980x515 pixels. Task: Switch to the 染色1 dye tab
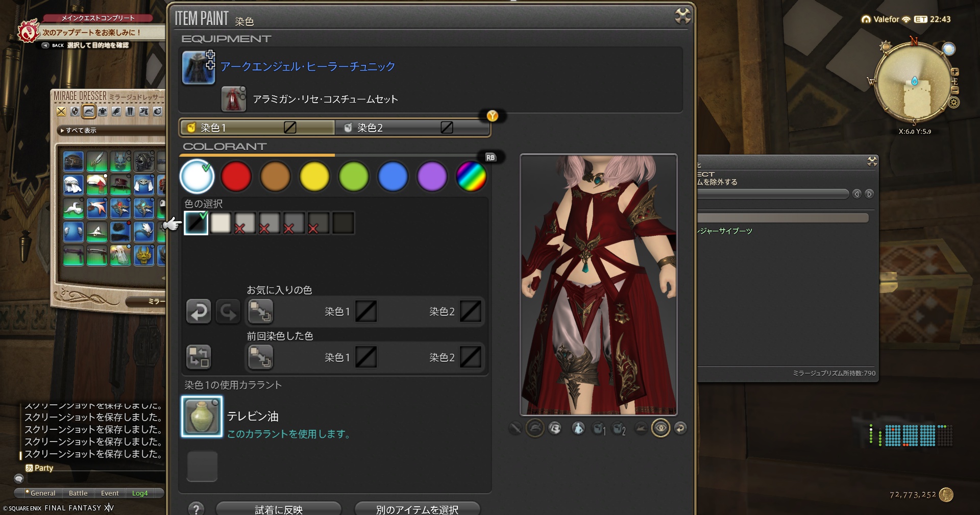[x=257, y=128]
